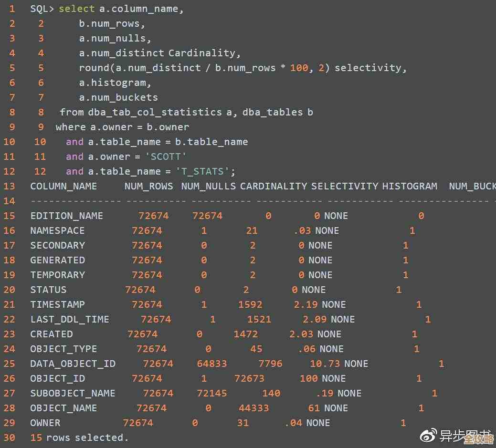The image size is (496, 448).
Task: Click the 'T_STATS' string literal
Action: (x=205, y=171)
